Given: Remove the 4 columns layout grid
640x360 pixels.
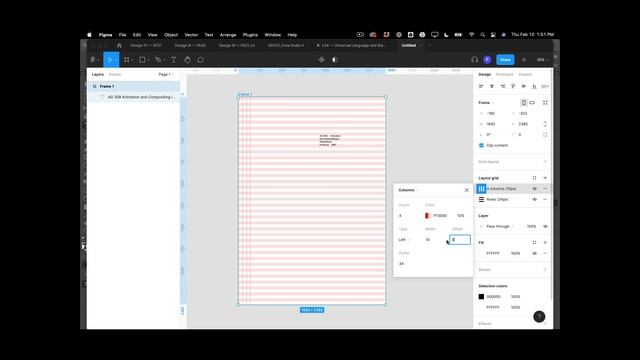Looking at the screenshot, I should [x=545, y=189].
